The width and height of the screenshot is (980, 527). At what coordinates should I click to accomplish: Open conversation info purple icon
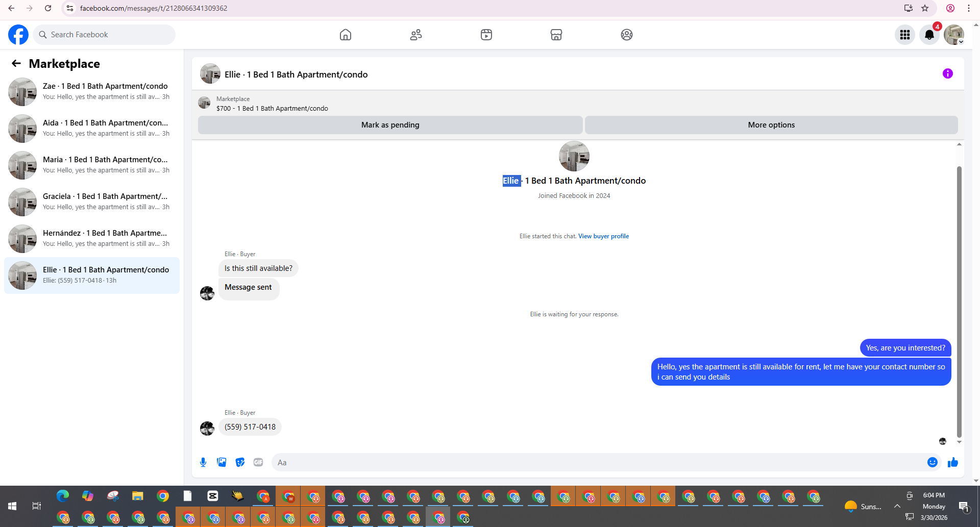click(948, 74)
